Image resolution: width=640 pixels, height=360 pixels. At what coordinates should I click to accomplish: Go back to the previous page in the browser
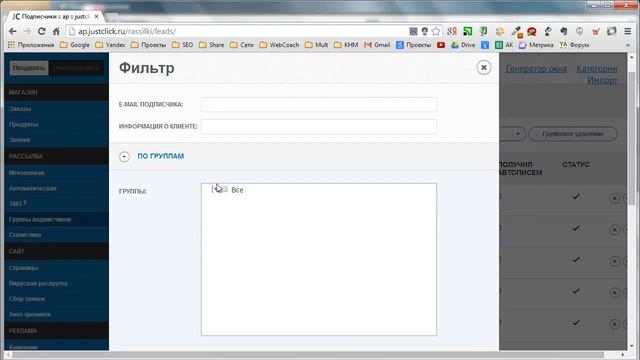coord(13,31)
